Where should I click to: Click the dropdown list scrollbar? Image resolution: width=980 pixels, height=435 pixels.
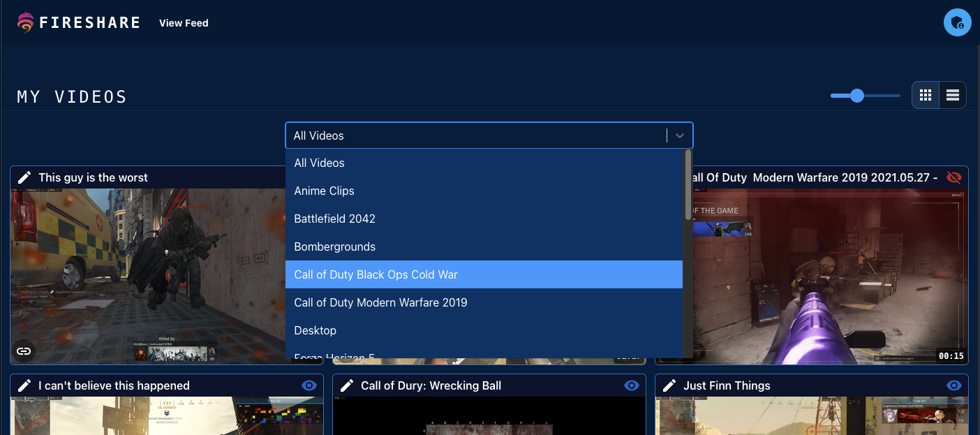[688, 185]
